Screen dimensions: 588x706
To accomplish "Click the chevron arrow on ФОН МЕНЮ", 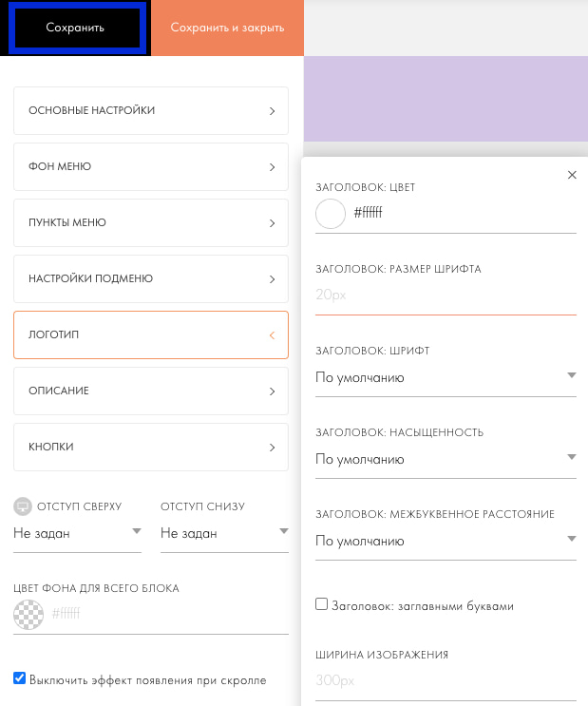I will [272, 167].
